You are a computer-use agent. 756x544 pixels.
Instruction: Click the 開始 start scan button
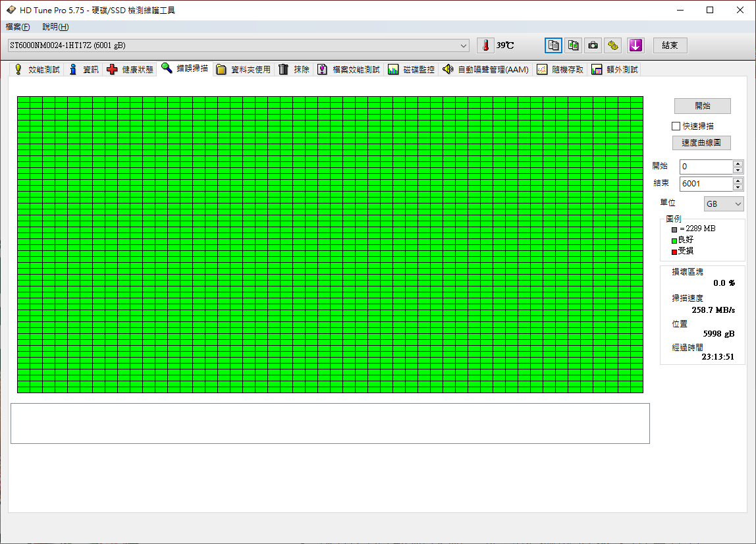tap(702, 106)
